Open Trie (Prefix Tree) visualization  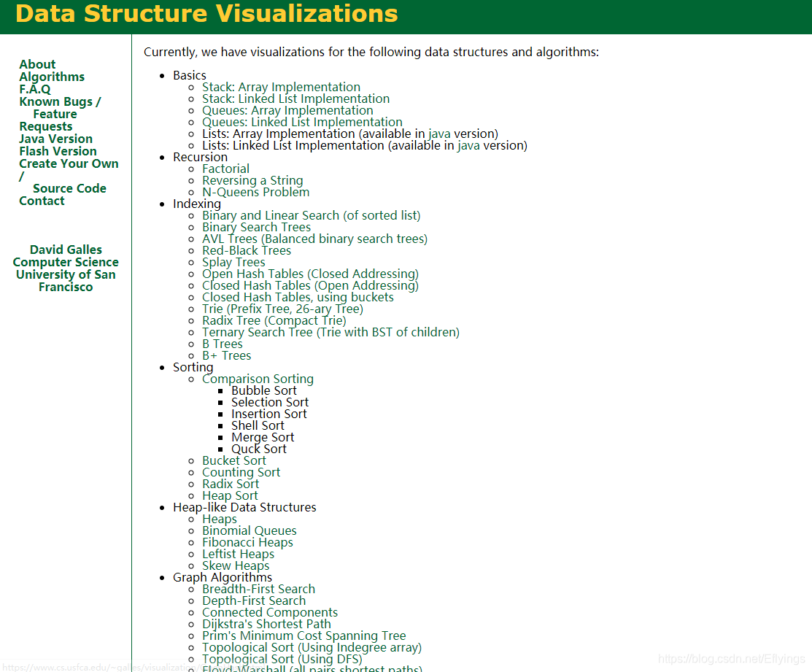click(283, 309)
